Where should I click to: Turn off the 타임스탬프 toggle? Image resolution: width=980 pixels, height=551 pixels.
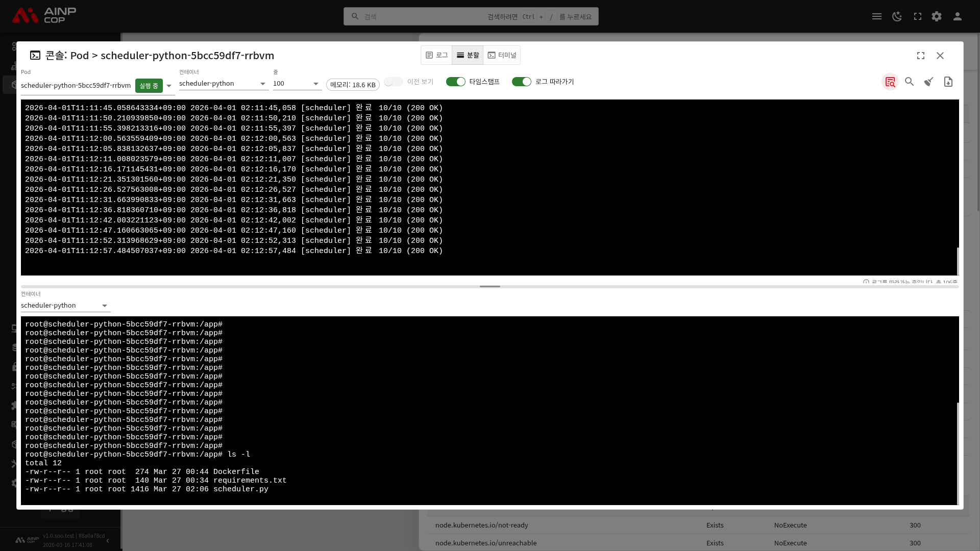pos(456,82)
